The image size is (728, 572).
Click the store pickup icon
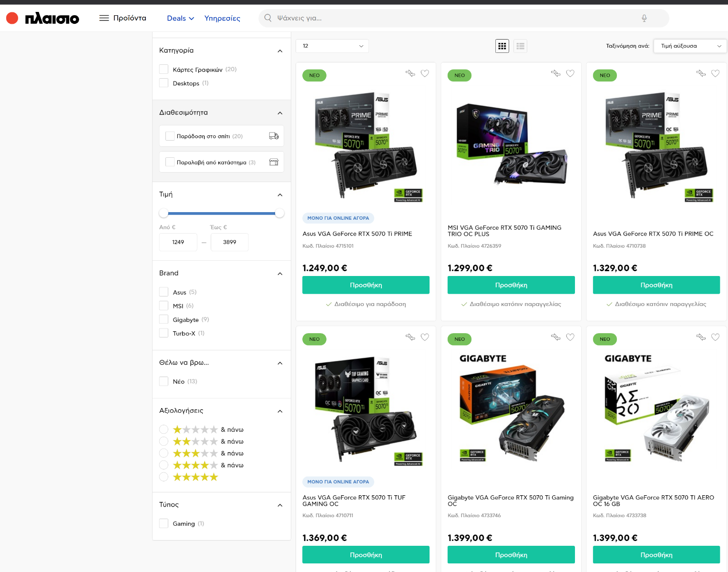[x=274, y=162]
